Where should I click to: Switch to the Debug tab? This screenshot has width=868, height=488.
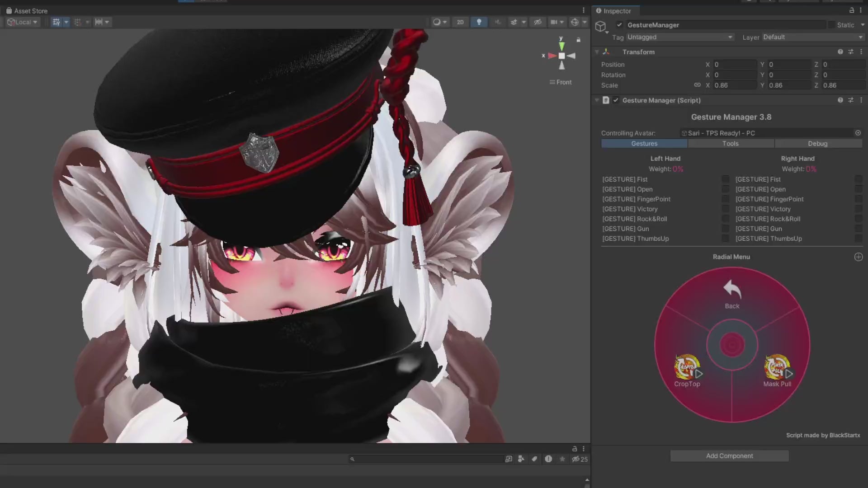pyautogui.click(x=817, y=144)
